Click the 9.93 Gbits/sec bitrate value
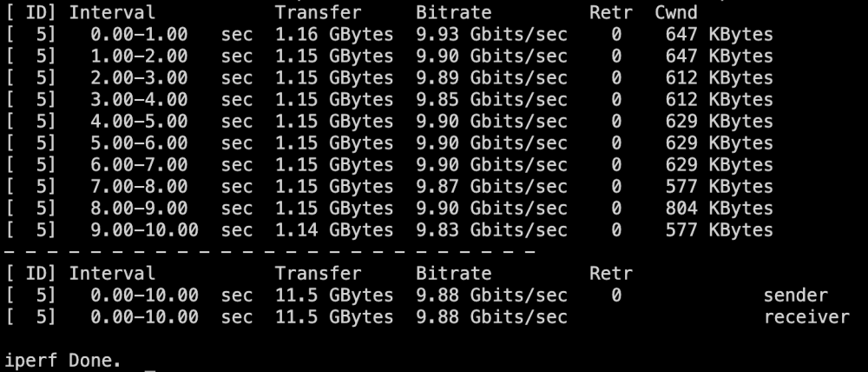The width and height of the screenshot is (868, 372). (x=491, y=35)
